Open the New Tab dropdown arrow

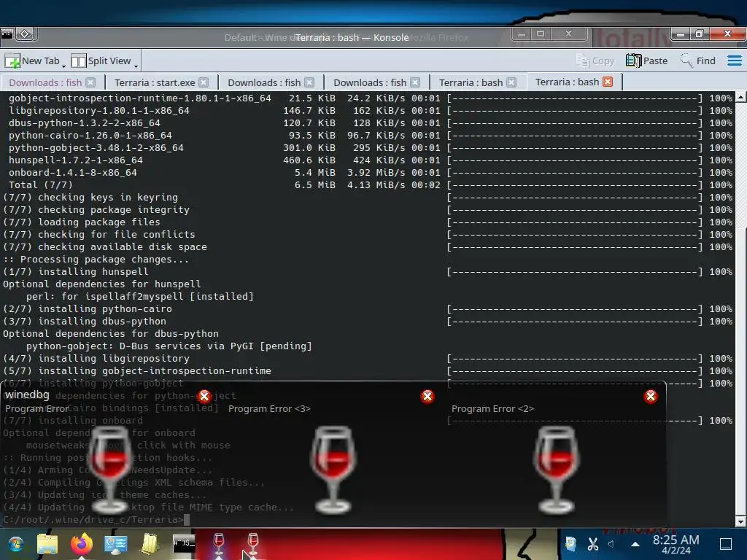tap(64, 65)
